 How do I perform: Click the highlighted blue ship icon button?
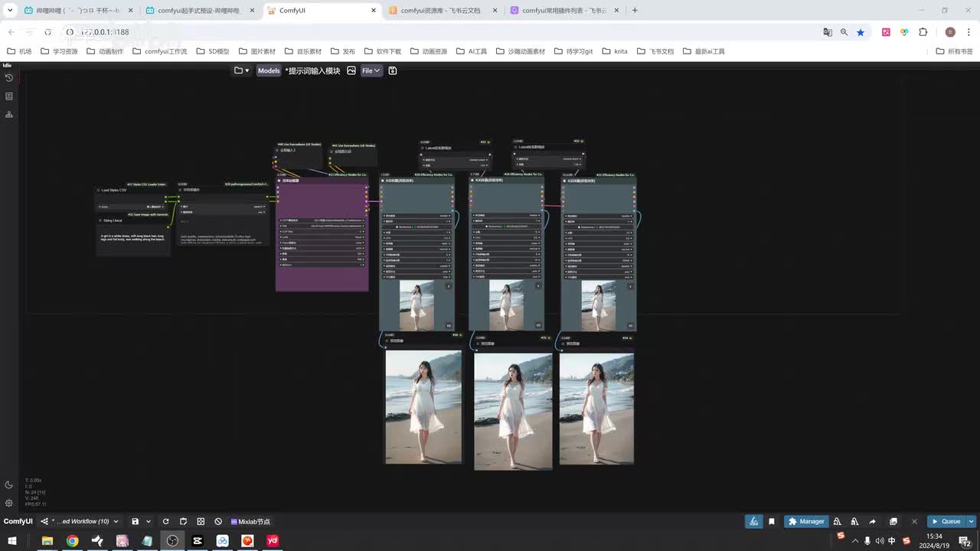[x=754, y=521]
